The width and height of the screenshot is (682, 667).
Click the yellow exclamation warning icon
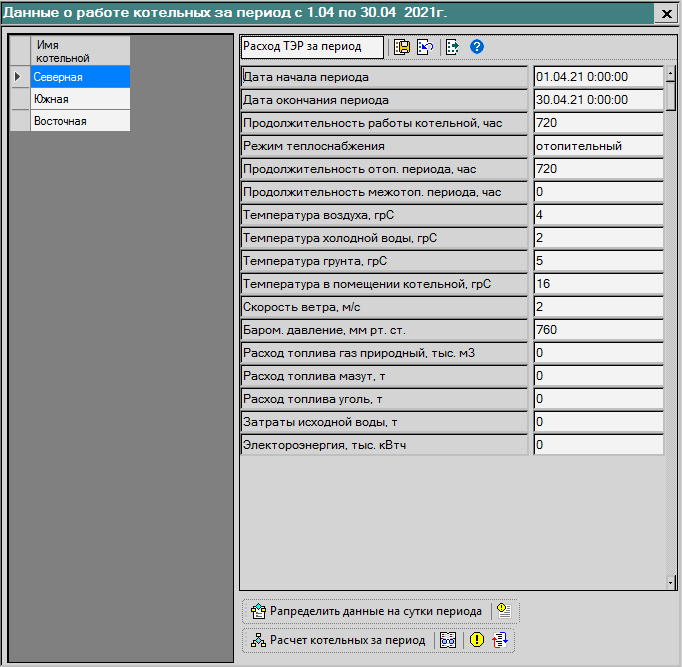coord(477,640)
